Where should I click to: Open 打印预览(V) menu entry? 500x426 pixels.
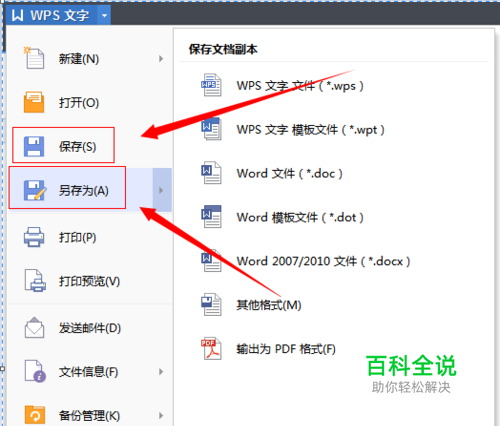point(89,281)
